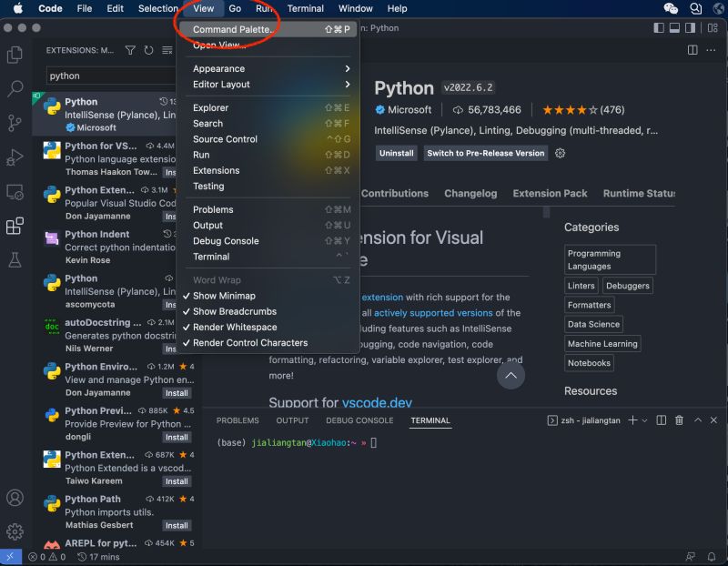The image size is (728, 566).
Task: Click the refresh icon in the Extensions panel
Action: click(147, 52)
